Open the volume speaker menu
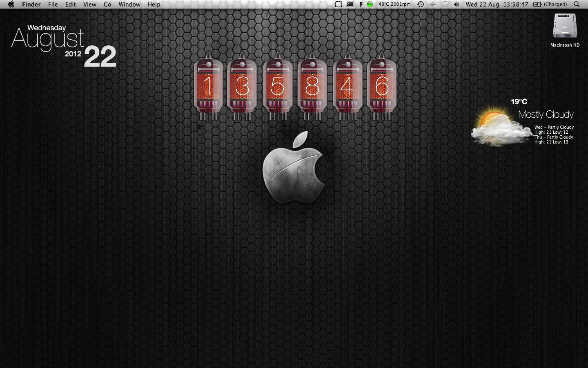The height and width of the screenshot is (368, 588). coord(457,4)
